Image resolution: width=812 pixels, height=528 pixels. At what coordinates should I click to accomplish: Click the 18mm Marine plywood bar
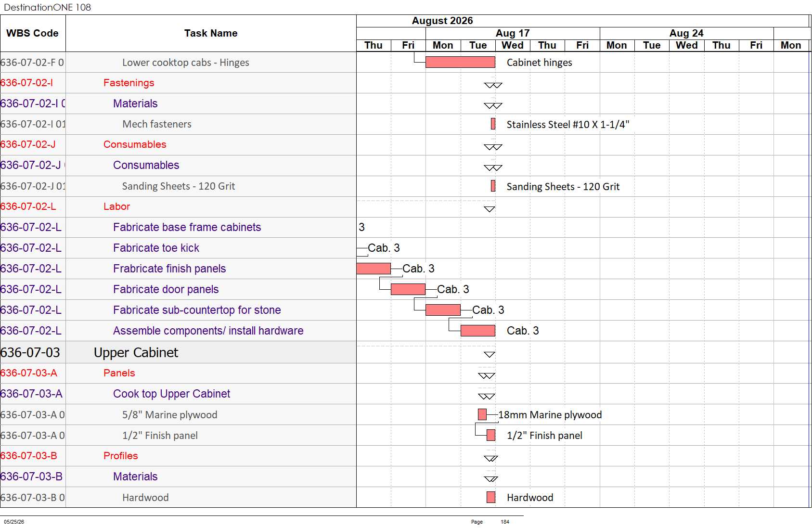[x=482, y=414]
